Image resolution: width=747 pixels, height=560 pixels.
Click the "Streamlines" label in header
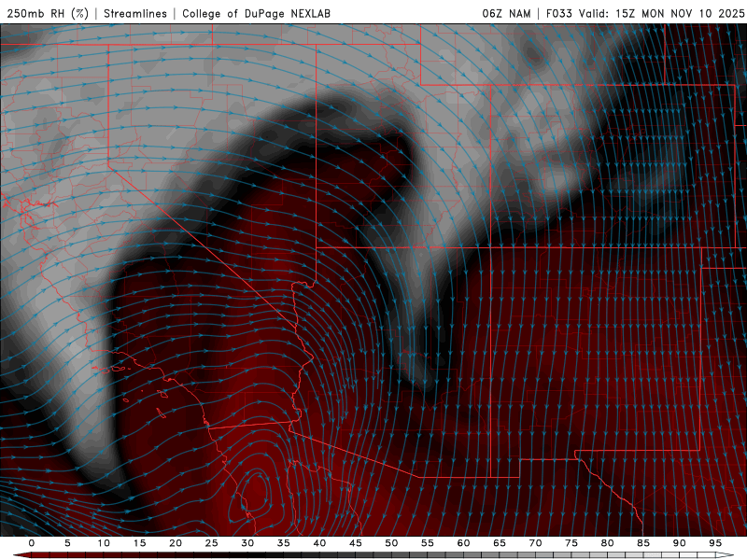[135, 13]
